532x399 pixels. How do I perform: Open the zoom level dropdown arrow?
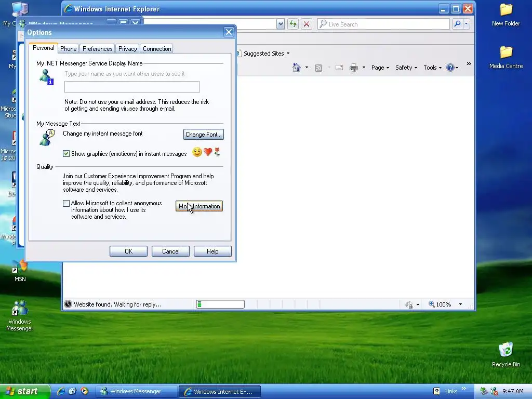pyautogui.click(x=460, y=304)
